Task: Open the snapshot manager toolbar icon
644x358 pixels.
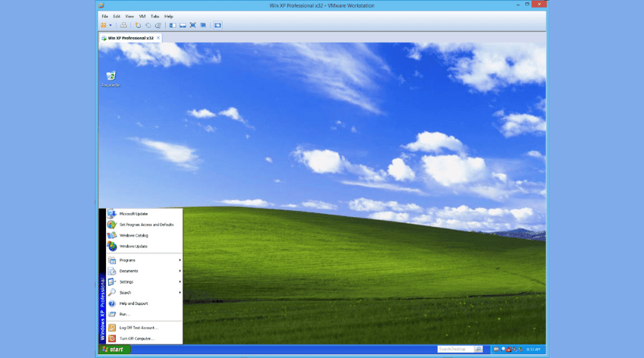Action: tap(158, 25)
